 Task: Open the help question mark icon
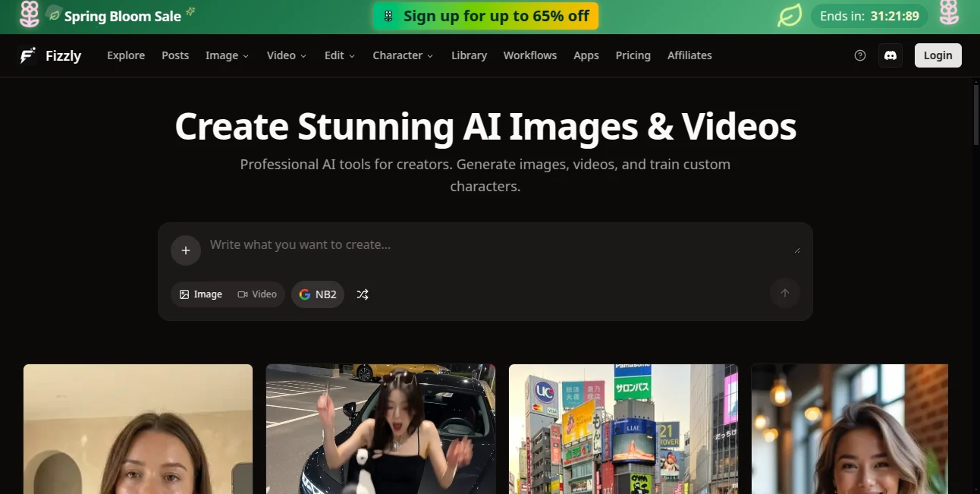click(x=860, y=55)
